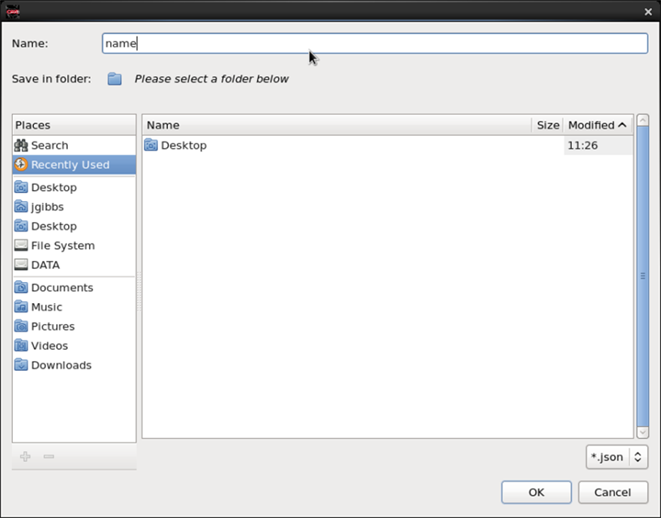Select DATA in the Places list
Viewport: 661px width, 518px height.
[x=74, y=265]
